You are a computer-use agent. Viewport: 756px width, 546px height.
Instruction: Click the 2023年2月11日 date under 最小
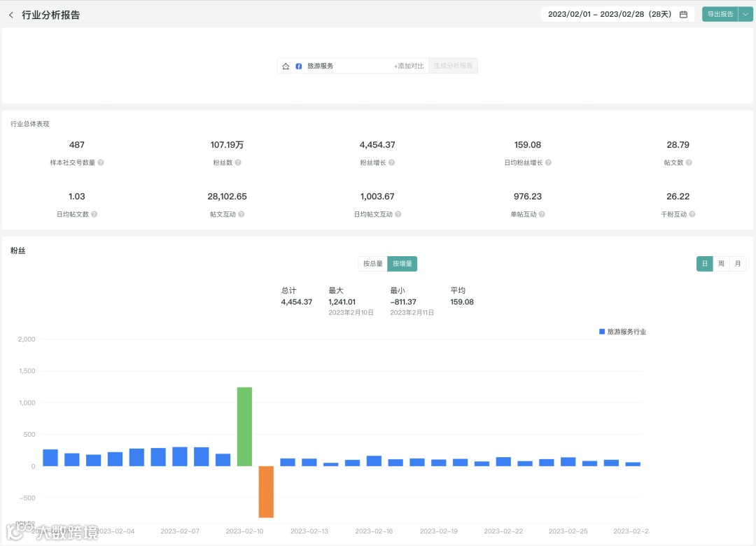(x=412, y=313)
